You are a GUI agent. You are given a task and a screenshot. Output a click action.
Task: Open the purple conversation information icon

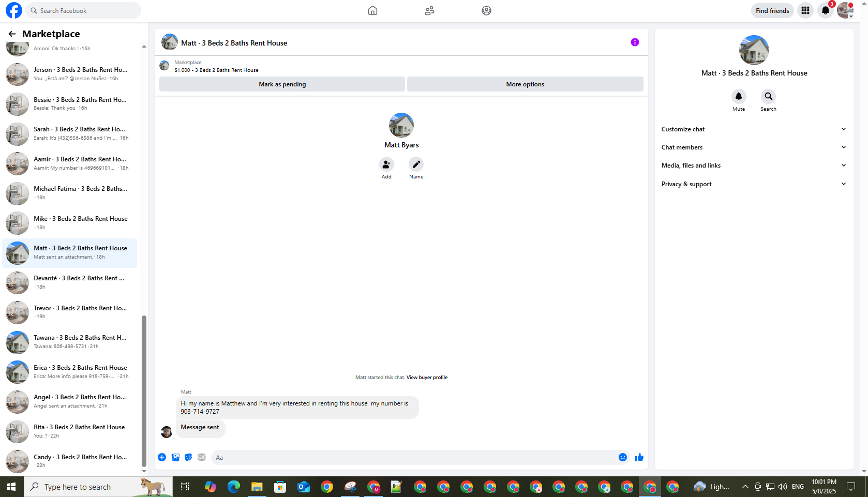(635, 42)
